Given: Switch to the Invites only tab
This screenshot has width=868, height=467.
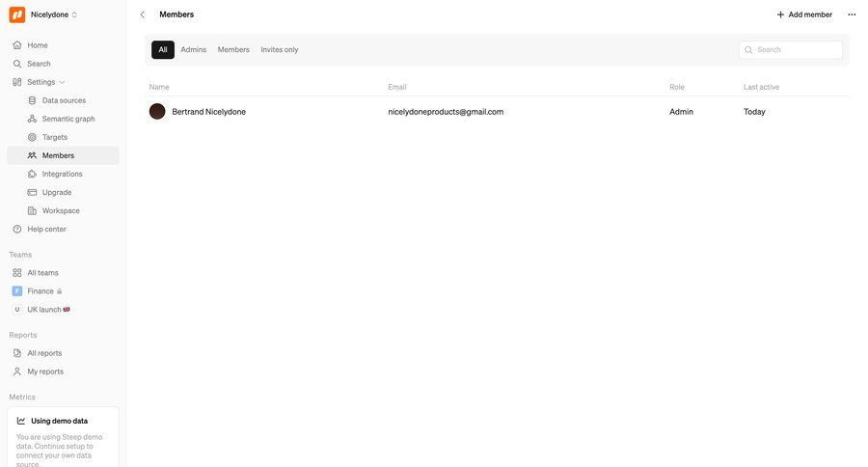Looking at the screenshot, I should coord(280,50).
